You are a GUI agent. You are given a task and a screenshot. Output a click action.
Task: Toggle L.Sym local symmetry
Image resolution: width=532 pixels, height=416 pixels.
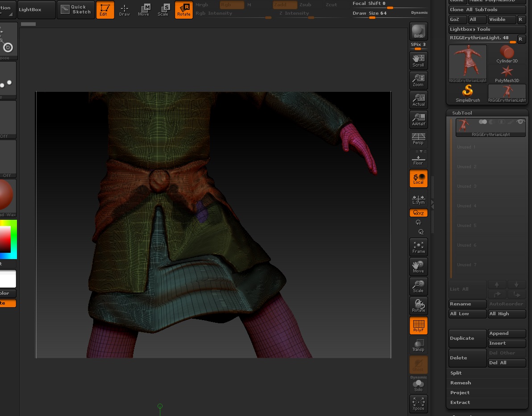pyautogui.click(x=418, y=199)
